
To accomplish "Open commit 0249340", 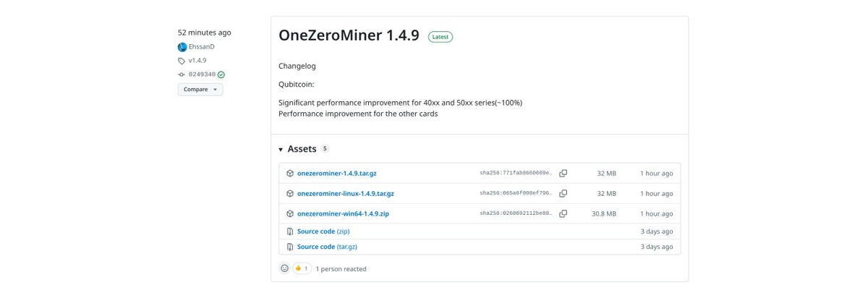I will (x=202, y=75).
